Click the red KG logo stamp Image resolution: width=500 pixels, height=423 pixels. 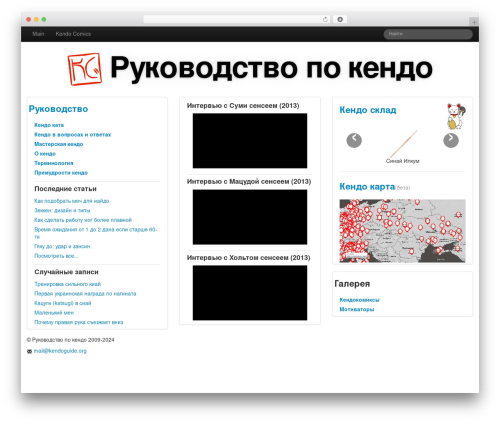[85, 69]
